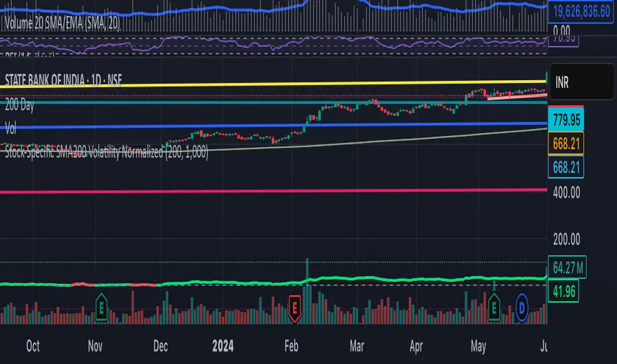The height and width of the screenshot is (364, 617).
Task: Select the pink horizontal line near 400
Action: point(273,191)
